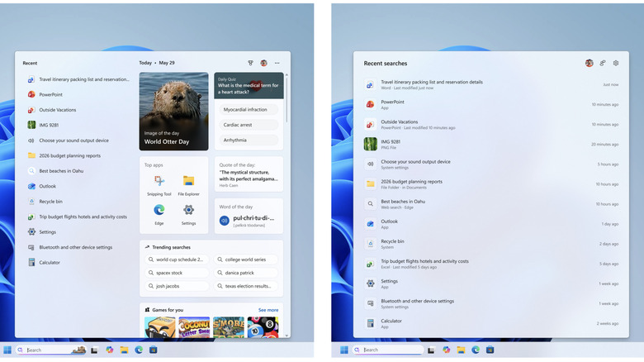644x362 pixels.
Task: Open the linked-accounts icon in Recent searches header
Action: point(603,63)
